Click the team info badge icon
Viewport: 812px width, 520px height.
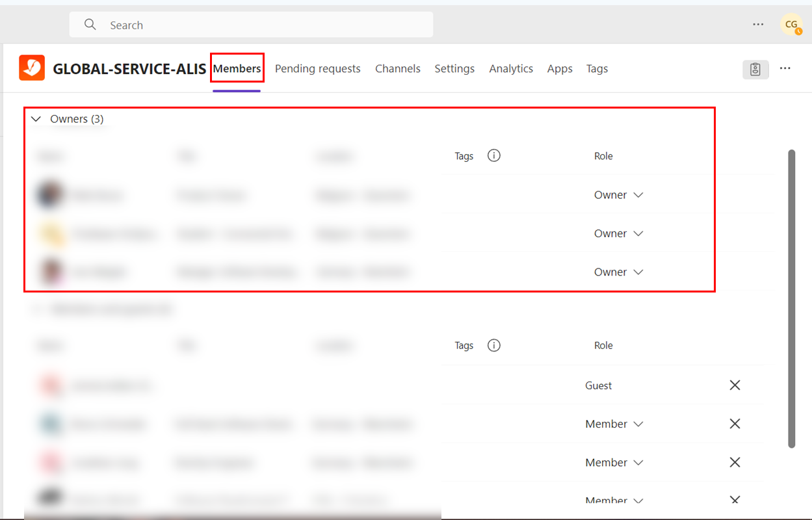point(755,69)
